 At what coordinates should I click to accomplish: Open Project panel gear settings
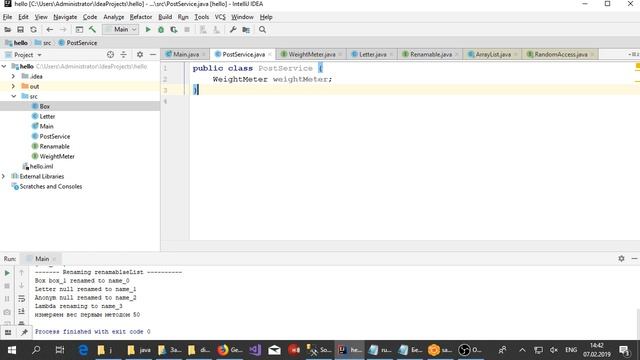click(140, 54)
